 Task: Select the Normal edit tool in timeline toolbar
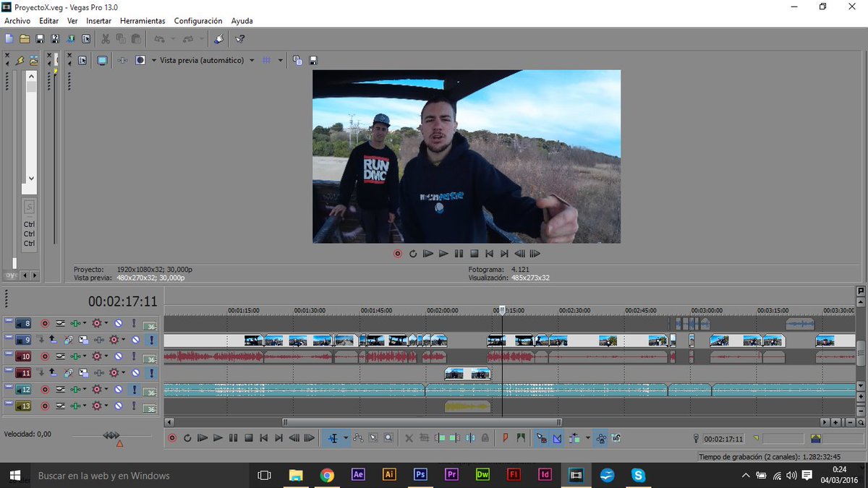pos(333,438)
